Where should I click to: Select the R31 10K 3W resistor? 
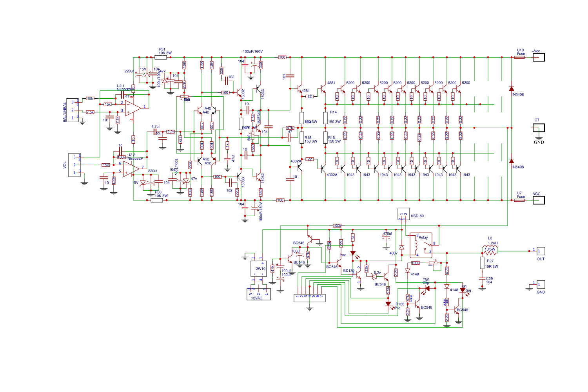[x=161, y=57]
